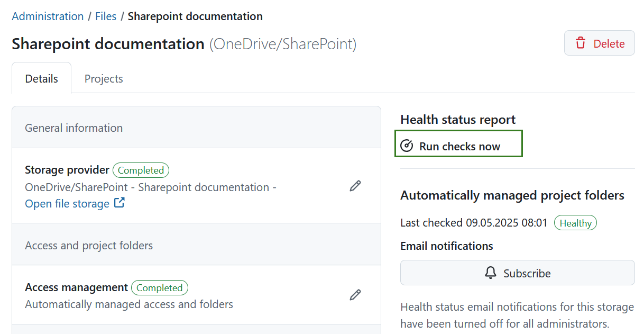Image resolution: width=644 pixels, height=334 pixels.
Task: Click the checkmark gauge icon in Run checks now
Action: click(406, 145)
